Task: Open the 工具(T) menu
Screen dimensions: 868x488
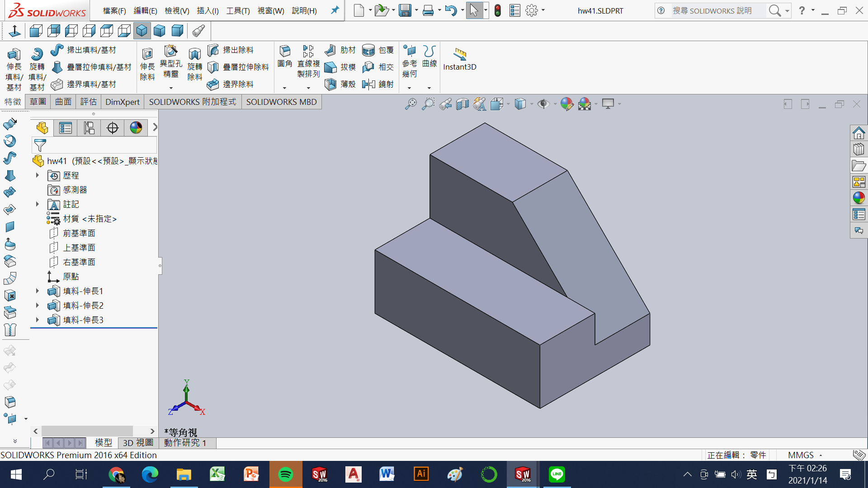Action: click(x=238, y=10)
